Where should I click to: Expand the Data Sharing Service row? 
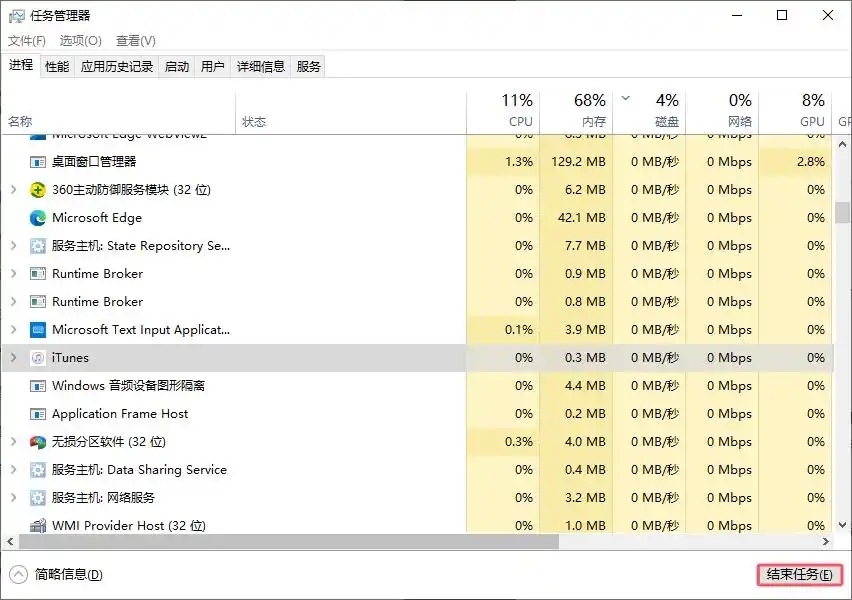click(14, 470)
